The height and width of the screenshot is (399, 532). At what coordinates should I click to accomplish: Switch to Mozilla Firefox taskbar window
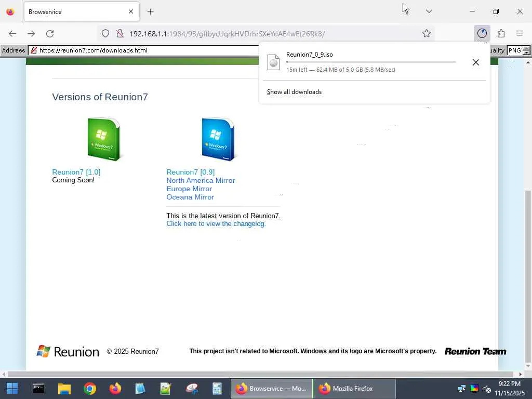(x=354, y=389)
